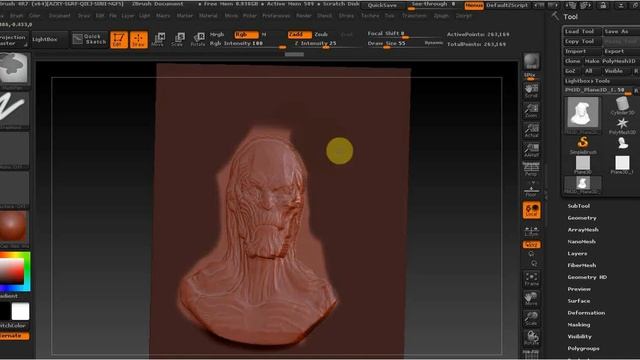This screenshot has width=640, height=360.
Task: Toggle the Floor grid
Action: (x=531, y=191)
